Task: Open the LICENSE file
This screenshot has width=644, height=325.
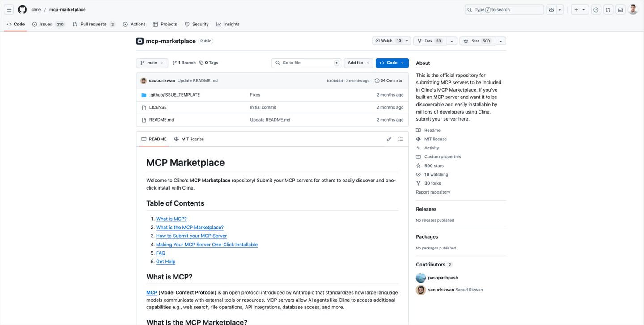Action: (x=158, y=107)
